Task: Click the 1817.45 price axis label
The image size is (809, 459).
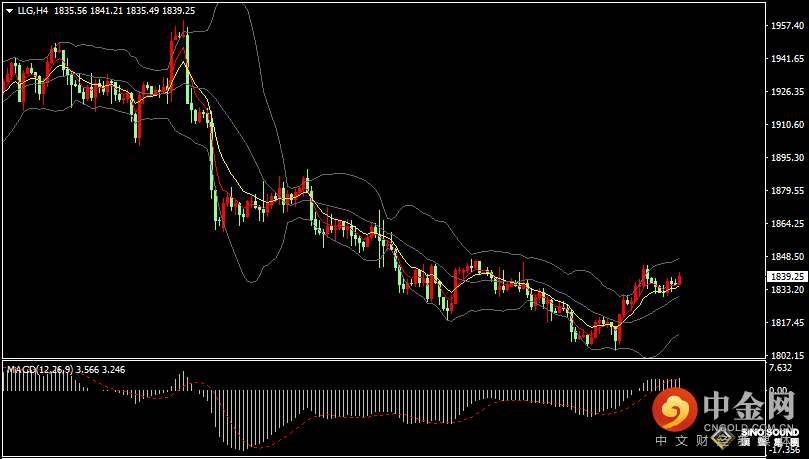Action: coord(788,322)
